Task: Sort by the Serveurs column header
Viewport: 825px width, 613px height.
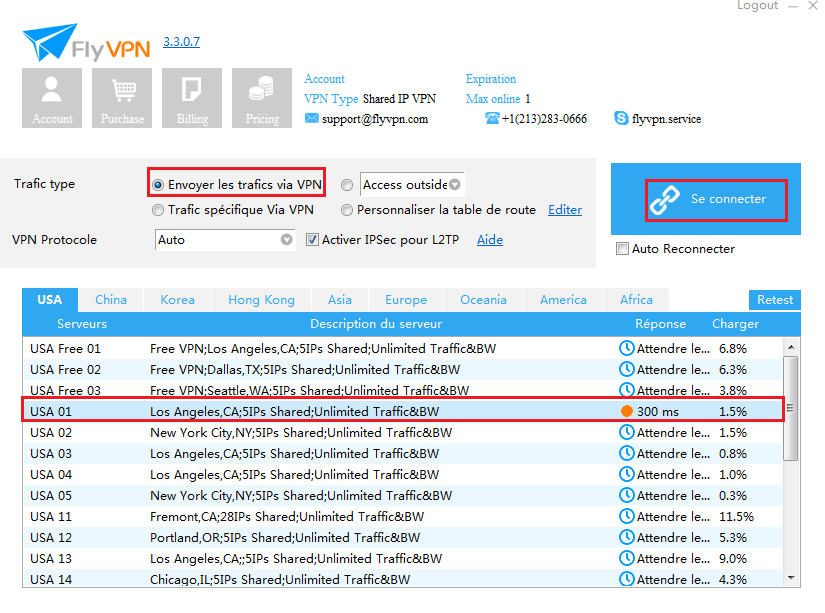Action: click(82, 324)
